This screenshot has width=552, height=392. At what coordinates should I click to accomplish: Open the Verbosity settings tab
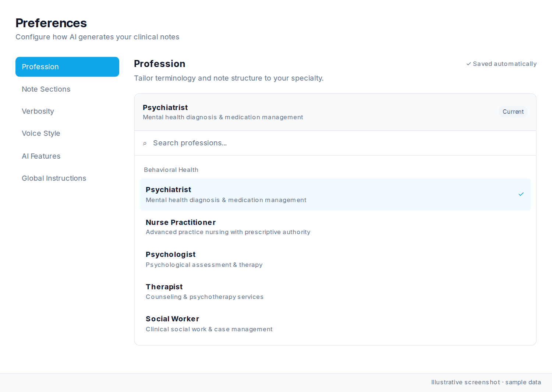[67, 111]
